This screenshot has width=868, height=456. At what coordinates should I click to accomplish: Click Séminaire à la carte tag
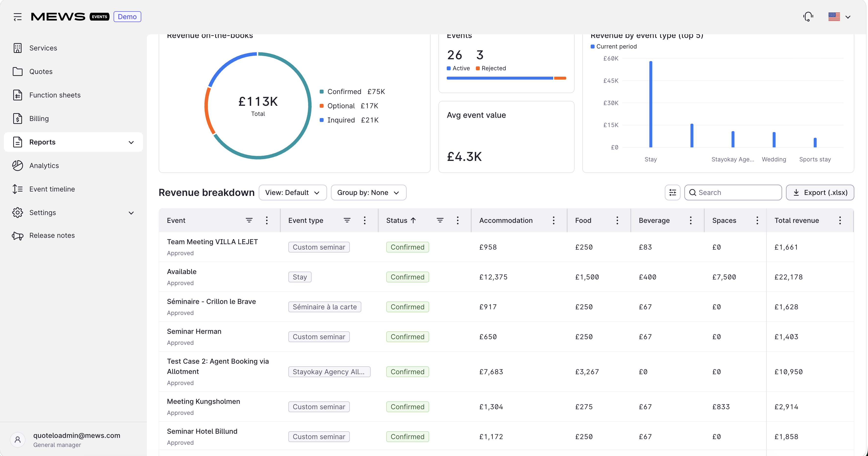coord(325,307)
